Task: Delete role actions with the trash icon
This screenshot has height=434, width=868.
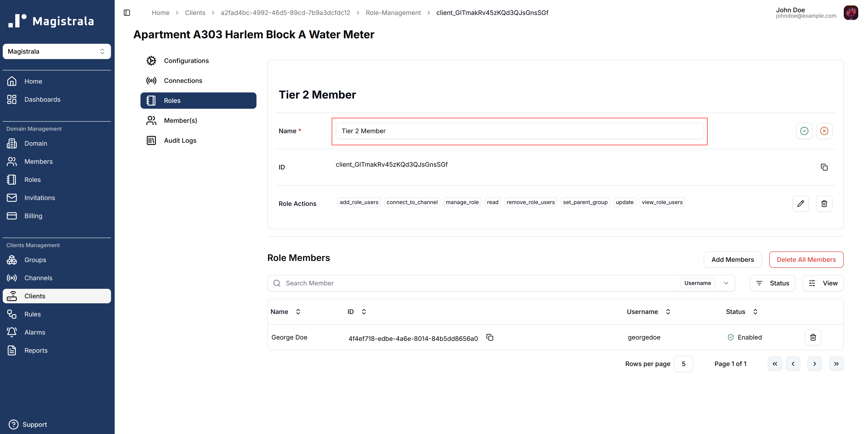Action: coord(824,203)
